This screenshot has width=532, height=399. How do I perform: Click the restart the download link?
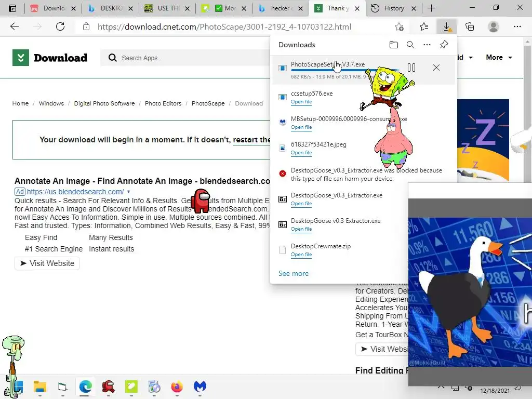pyautogui.click(x=251, y=140)
